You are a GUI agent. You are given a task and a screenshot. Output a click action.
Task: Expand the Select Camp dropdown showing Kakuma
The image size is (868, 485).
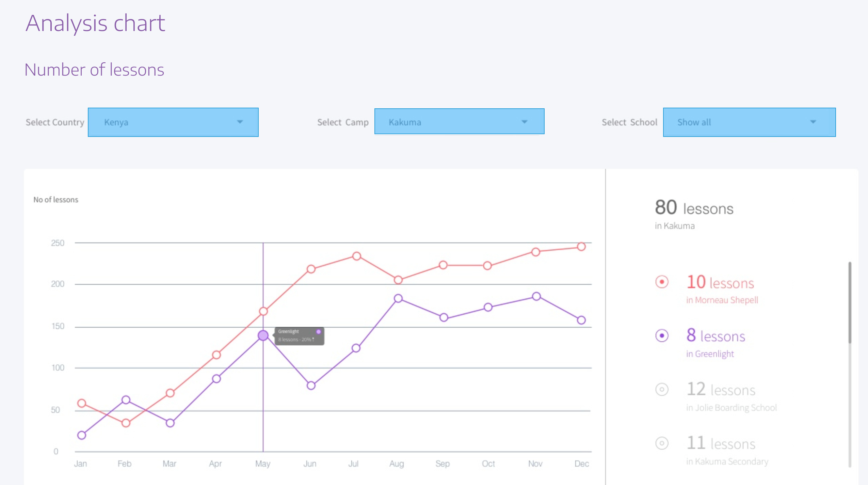pos(459,122)
